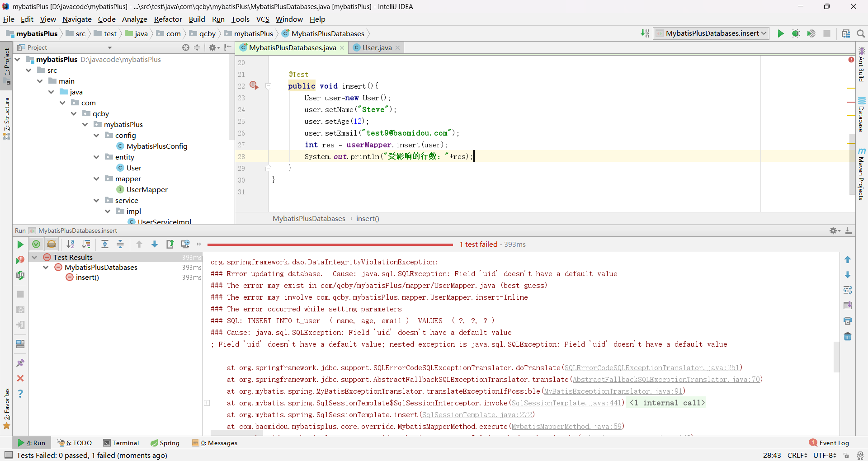Select UserMapper in project tree
Viewport: 868px width, 461px height.
pos(147,190)
